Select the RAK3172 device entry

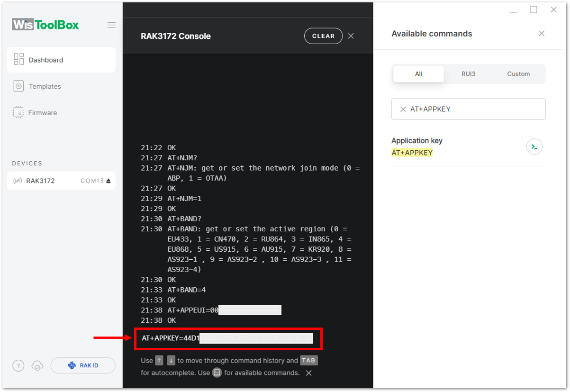click(61, 181)
